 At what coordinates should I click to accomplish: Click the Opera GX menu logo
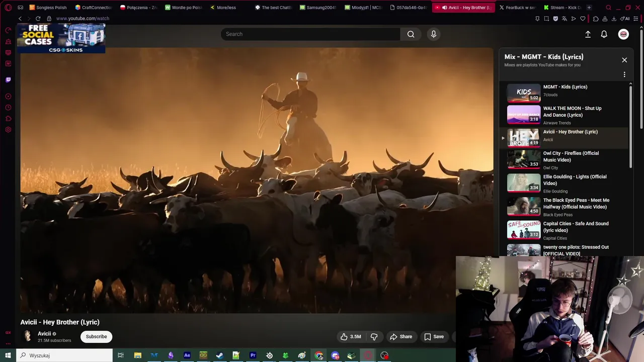8,8
